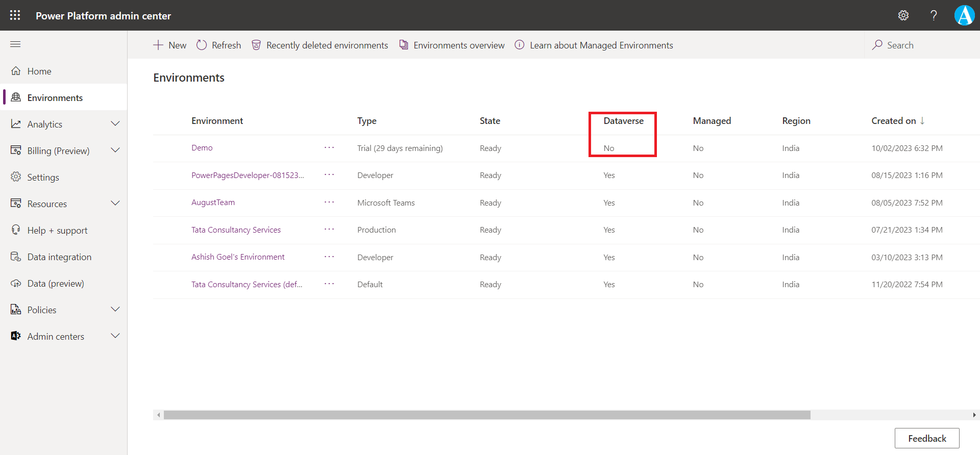Expand the Admin centers section

tap(115, 336)
